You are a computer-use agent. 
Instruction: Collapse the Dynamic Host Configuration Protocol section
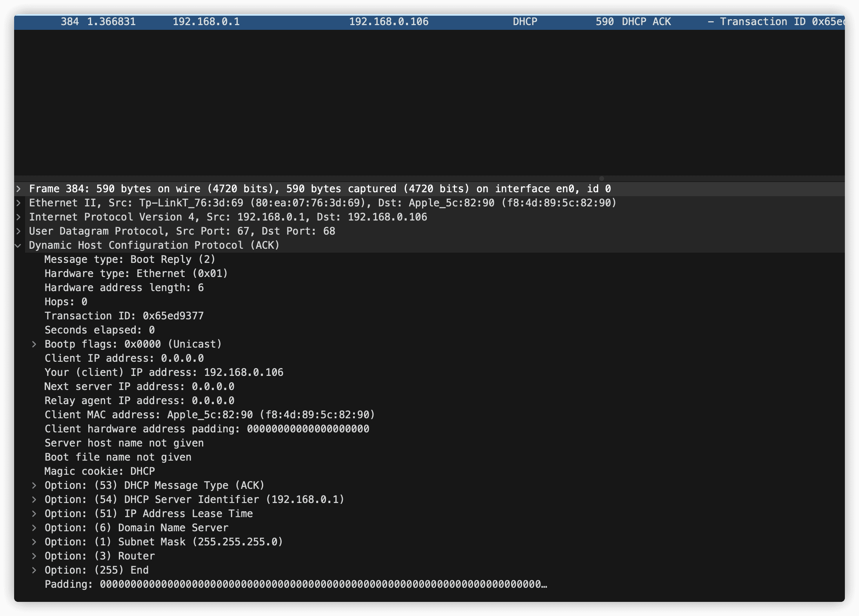point(18,245)
